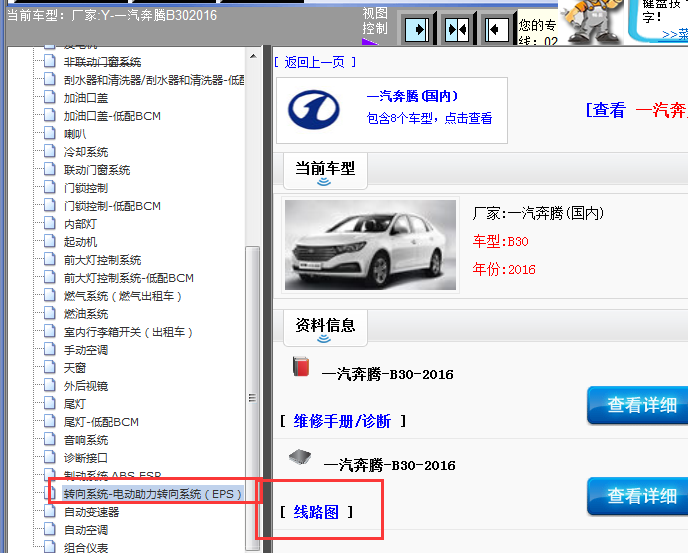Screen dimensions: 688x553
Task: Click the document icon beside 喇叭
Action: coord(50,133)
